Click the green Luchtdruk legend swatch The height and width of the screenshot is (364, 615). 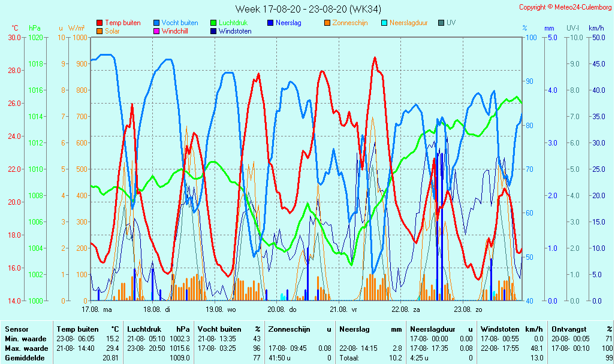[x=213, y=23]
